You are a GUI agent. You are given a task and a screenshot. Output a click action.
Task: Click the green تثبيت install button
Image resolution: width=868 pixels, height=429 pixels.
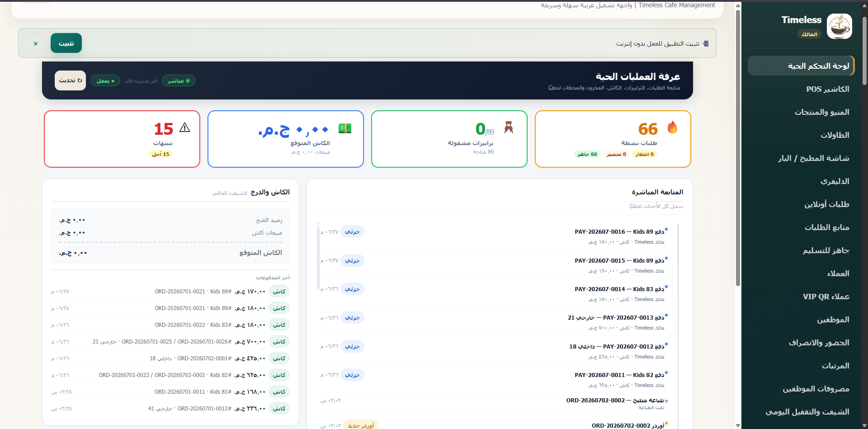tap(66, 43)
